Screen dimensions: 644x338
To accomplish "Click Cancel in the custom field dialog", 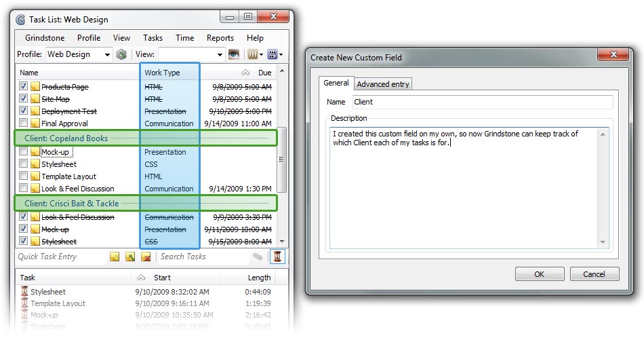I will click(594, 274).
